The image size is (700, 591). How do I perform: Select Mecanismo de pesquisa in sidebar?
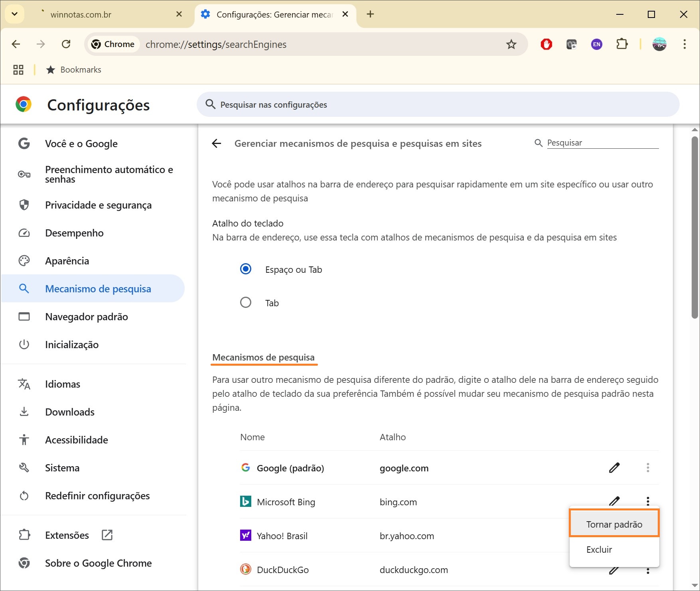point(93,289)
